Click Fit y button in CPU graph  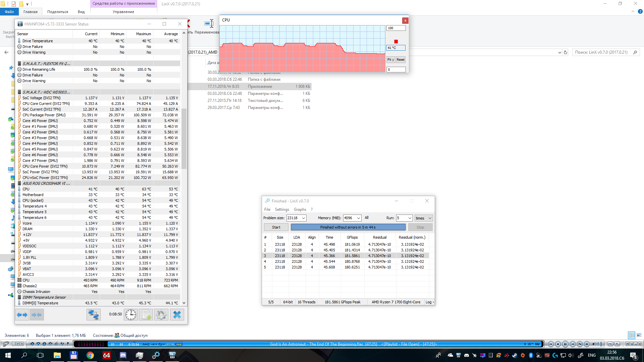(x=390, y=60)
